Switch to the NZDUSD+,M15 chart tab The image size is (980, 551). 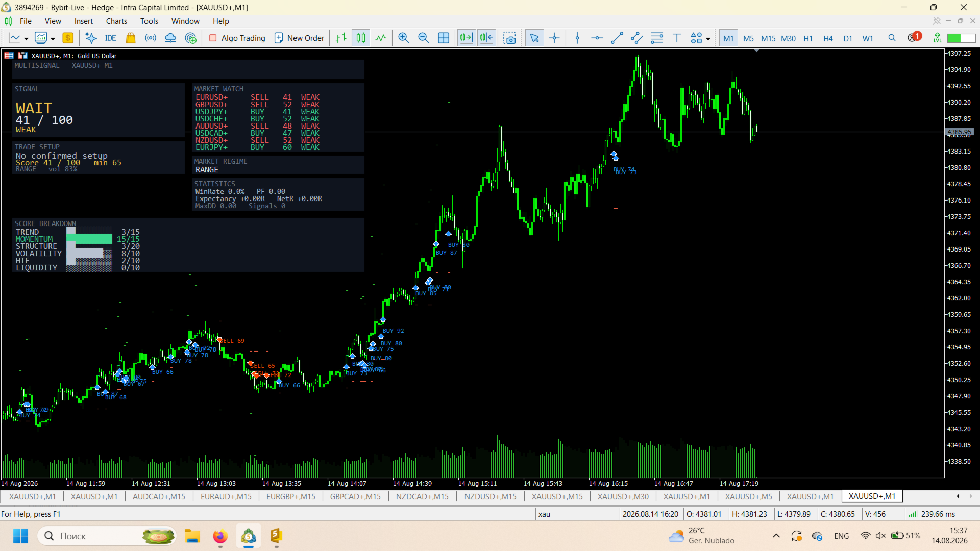[491, 496]
